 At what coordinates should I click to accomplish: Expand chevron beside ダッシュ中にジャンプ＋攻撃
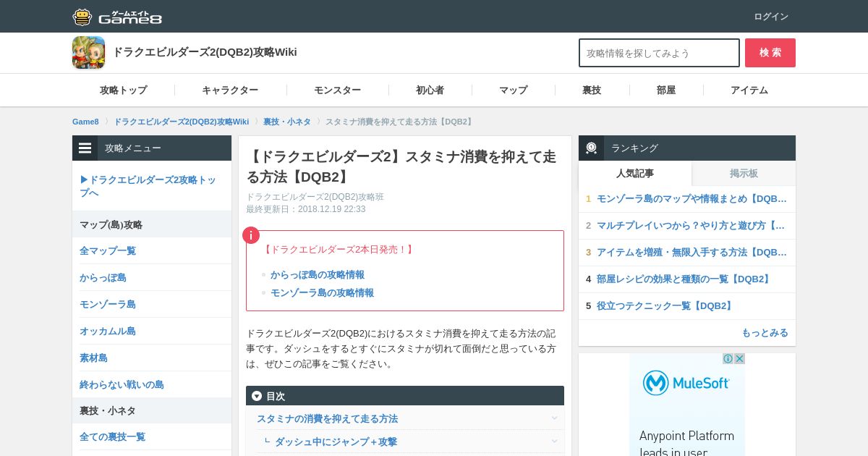click(554, 442)
